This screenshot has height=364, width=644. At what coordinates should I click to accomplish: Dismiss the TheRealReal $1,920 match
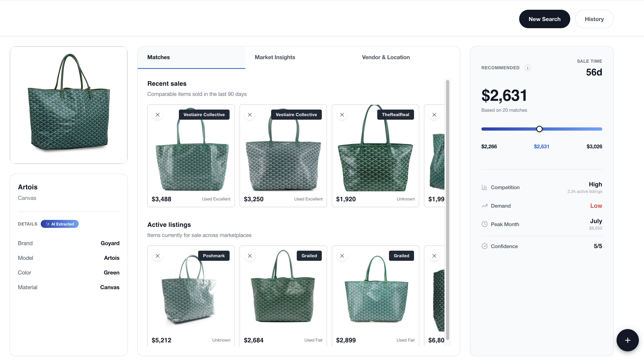click(342, 115)
